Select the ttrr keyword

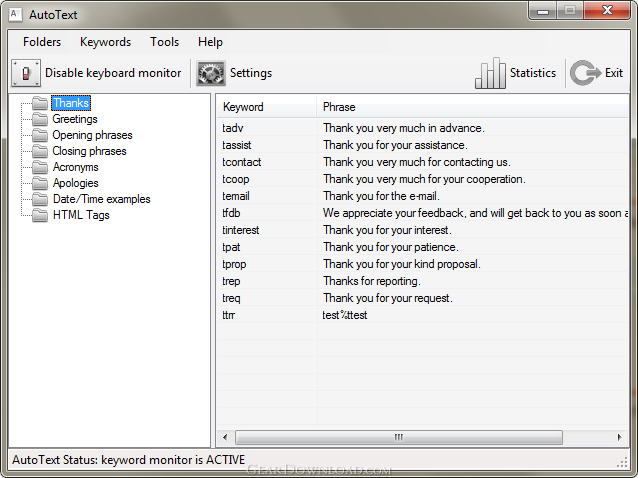pos(228,315)
